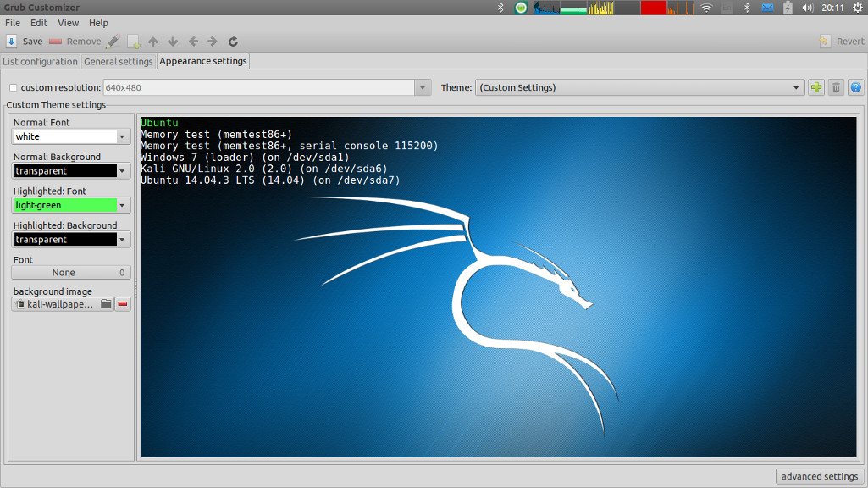Open theme help with the blue question icon

pos(855,87)
